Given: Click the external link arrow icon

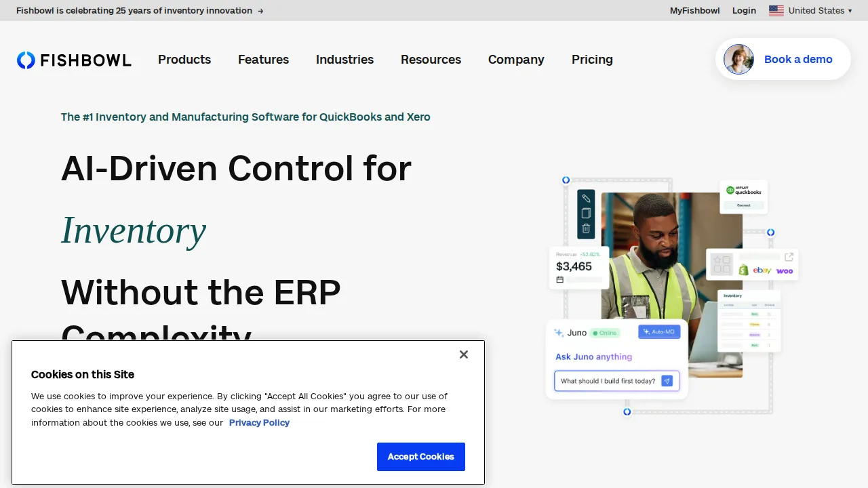Looking at the screenshot, I should pyautogui.click(x=789, y=257).
